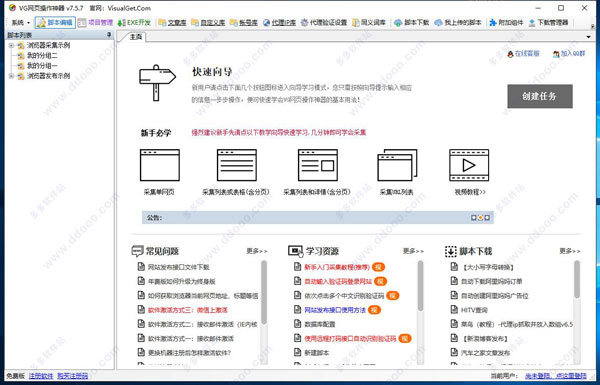This screenshot has width=600, height=385.
Task: Click 更多>> beside 常见问题
Action: point(257,251)
